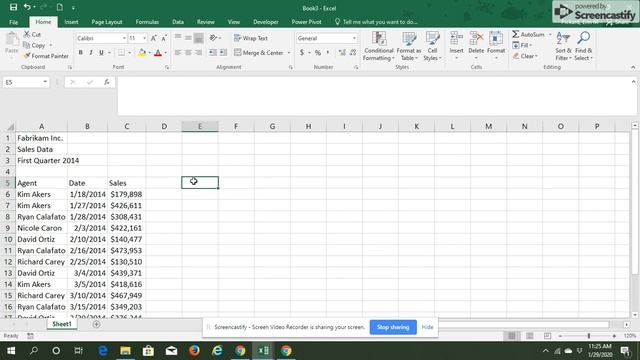
Task: Undo the last action
Action: (x=27, y=7)
